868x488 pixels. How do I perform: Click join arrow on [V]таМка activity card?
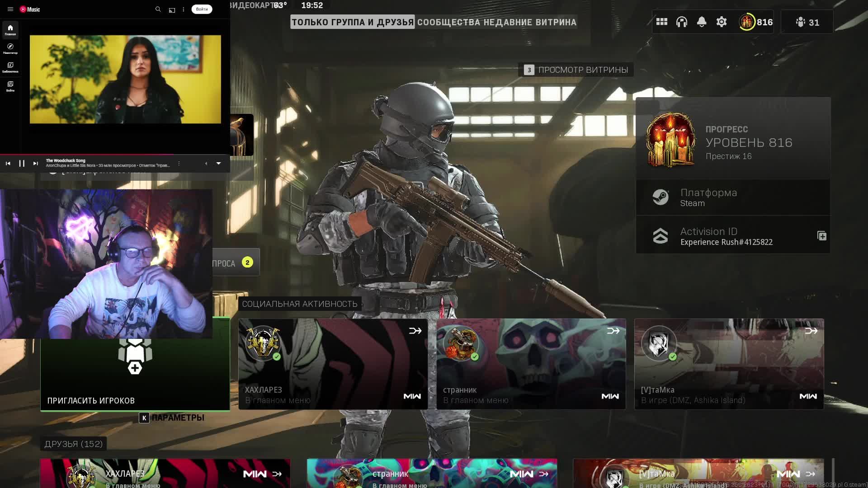click(x=811, y=331)
